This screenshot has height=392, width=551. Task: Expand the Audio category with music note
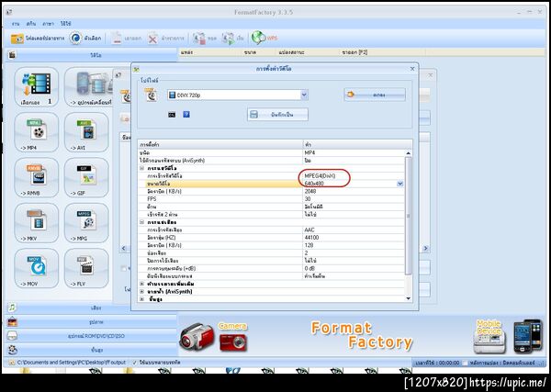click(x=91, y=308)
